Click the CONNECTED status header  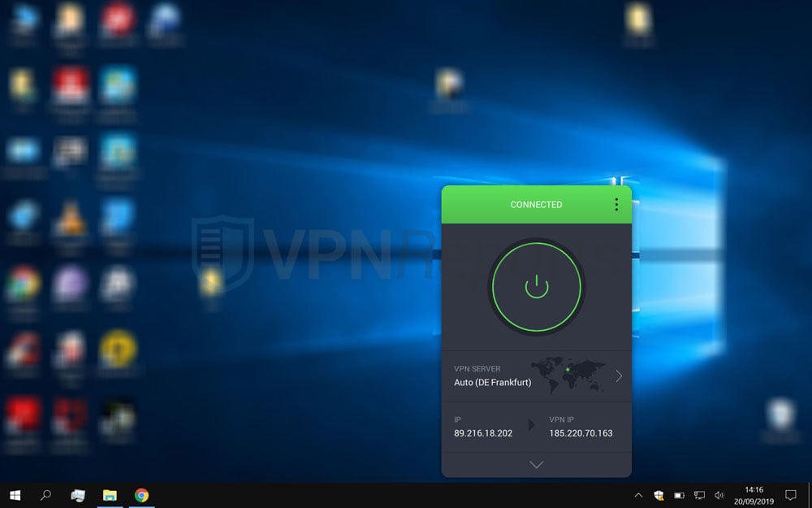click(x=536, y=205)
